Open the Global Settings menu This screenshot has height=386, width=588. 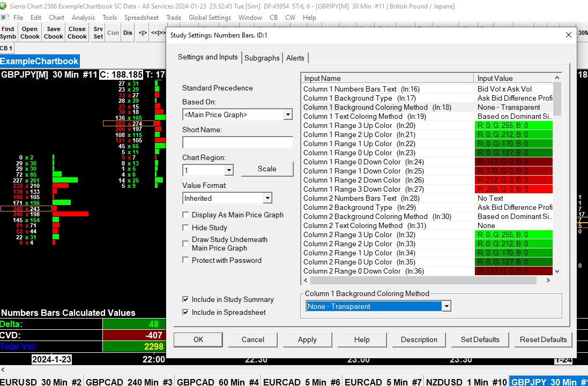(x=210, y=18)
